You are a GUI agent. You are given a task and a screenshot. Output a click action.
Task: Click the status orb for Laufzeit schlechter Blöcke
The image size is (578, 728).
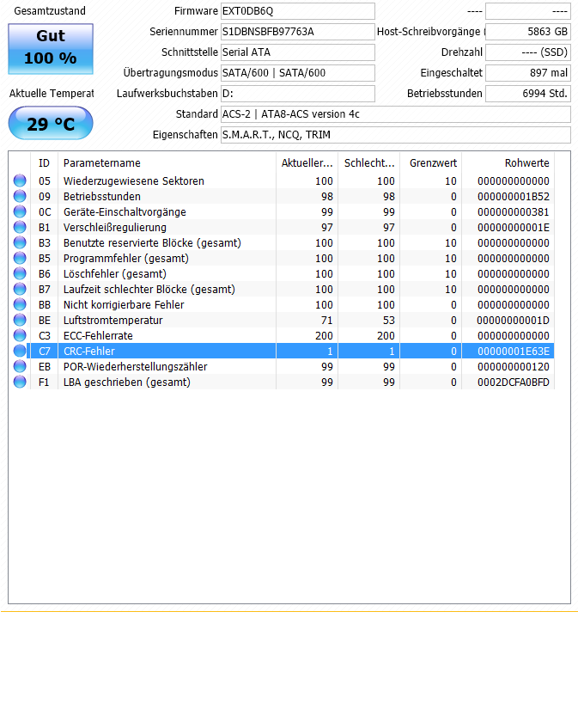tap(20, 289)
